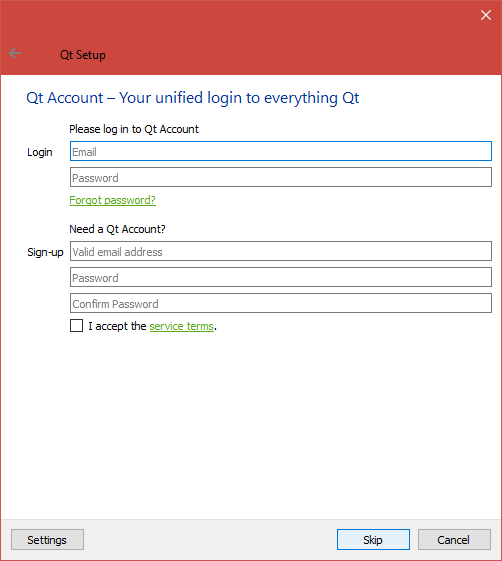Viewport: 502px width, 561px height.
Task: Open the service terms link
Action: click(181, 326)
